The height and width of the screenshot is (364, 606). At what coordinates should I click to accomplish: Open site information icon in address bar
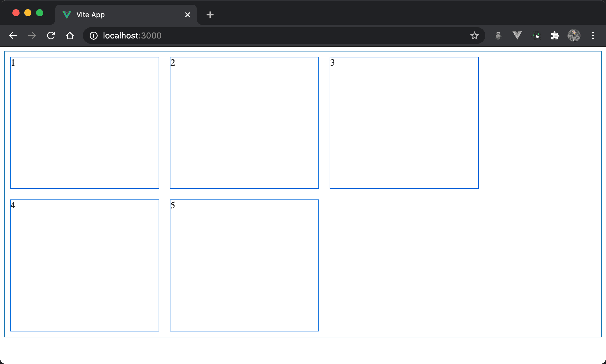tap(94, 36)
